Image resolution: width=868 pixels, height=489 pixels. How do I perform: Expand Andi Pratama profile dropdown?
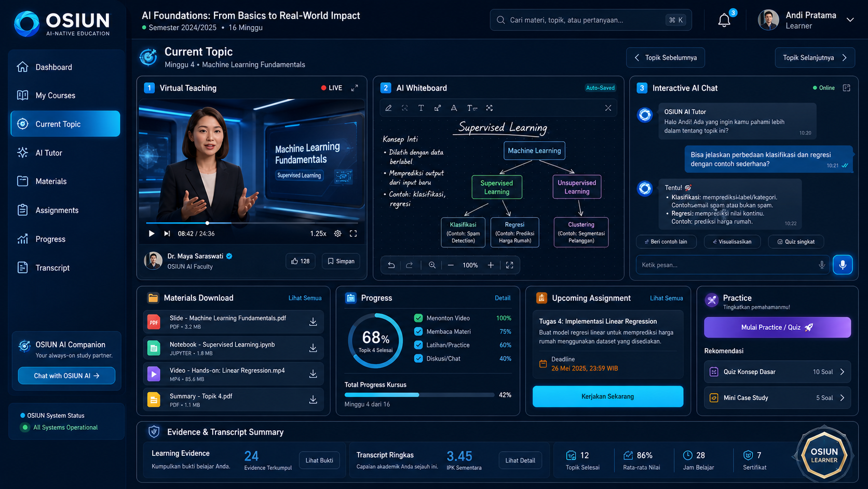tap(850, 20)
